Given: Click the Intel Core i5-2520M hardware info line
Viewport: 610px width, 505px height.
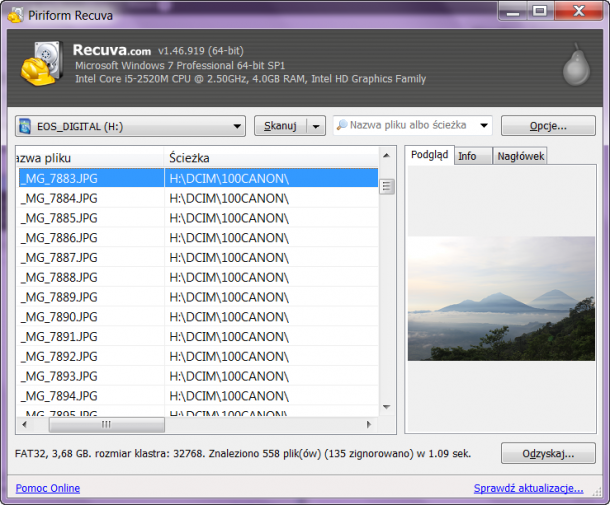Looking at the screenshot, I should 251,79.
